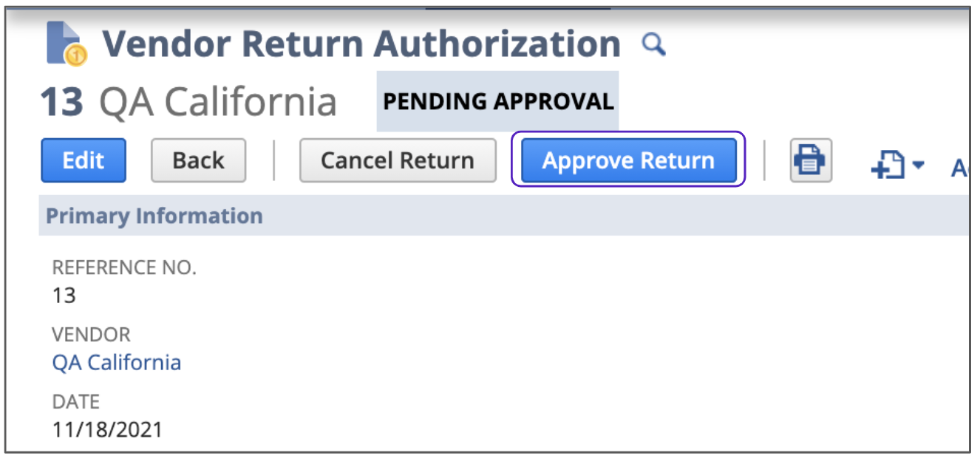Click the VENDOR field label
The height and width of the screenshot is (464, 980).
tap(91, 335)
